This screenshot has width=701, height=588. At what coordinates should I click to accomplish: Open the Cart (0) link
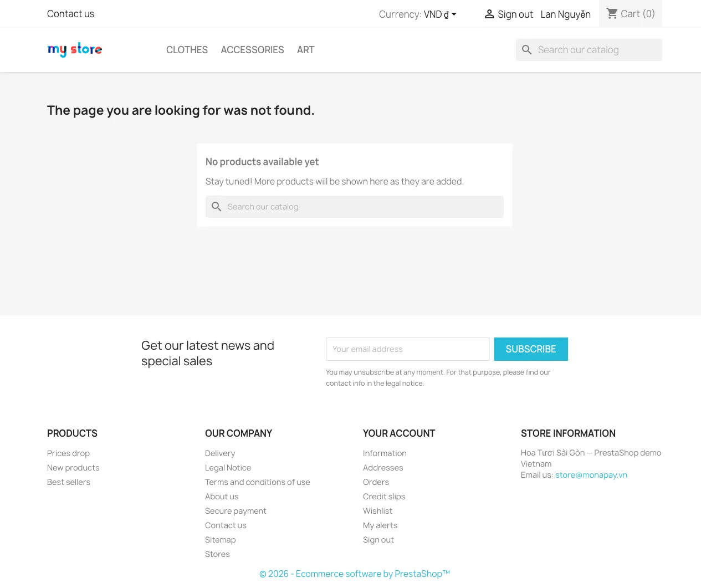point(631,13)
